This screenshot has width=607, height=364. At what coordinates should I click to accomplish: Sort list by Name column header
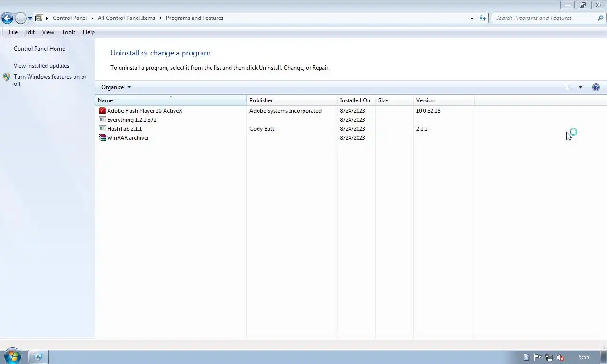click(x=171, y=100)
